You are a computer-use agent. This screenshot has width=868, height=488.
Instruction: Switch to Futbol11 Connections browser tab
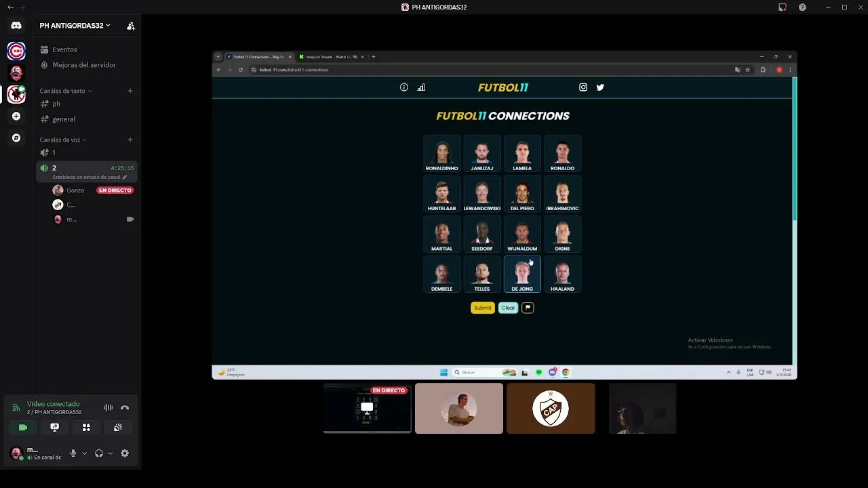coord(259,57)
